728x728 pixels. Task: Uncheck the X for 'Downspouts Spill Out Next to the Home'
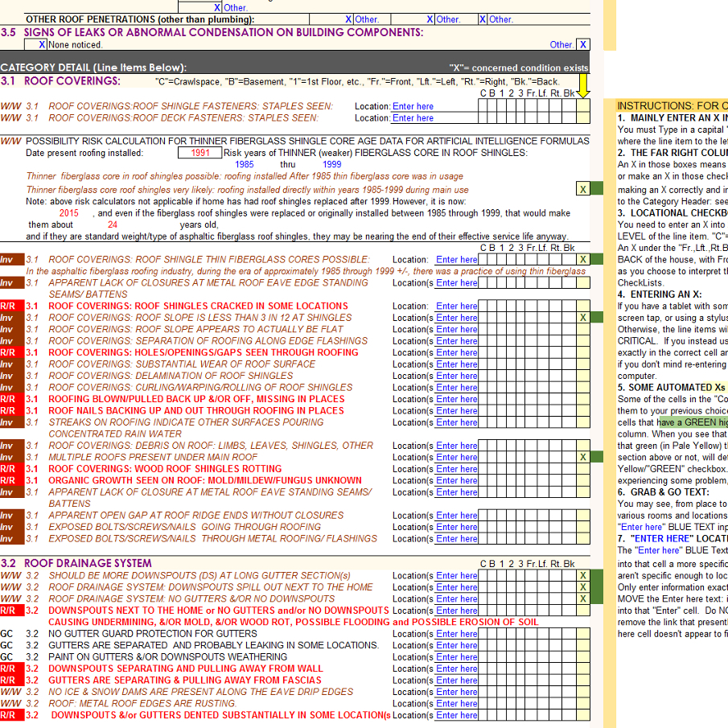point(582,587)
